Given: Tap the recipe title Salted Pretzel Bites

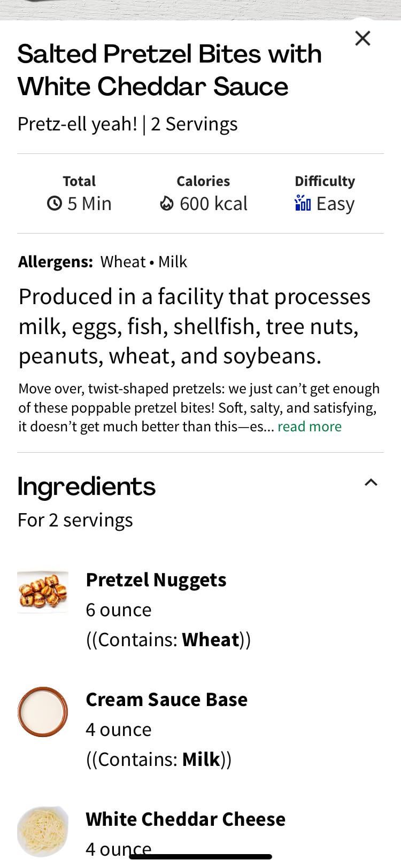Looking at the screenshot, I should [x=169, y=70].
